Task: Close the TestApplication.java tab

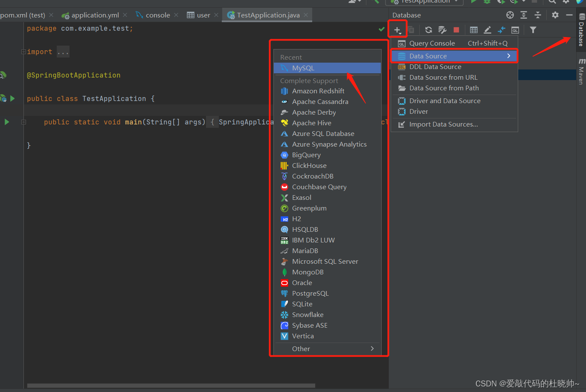Action: click(306, 15)
